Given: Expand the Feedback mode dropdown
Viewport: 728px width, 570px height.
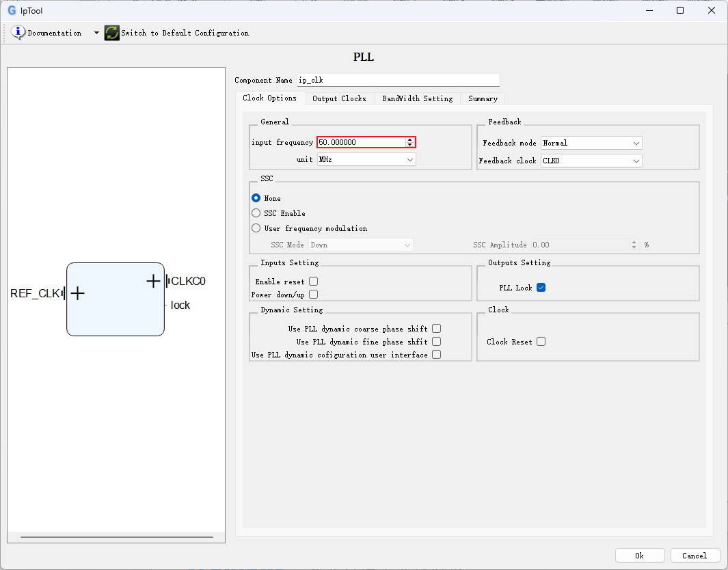Looking at the screenshot, I should click(591, 143).
